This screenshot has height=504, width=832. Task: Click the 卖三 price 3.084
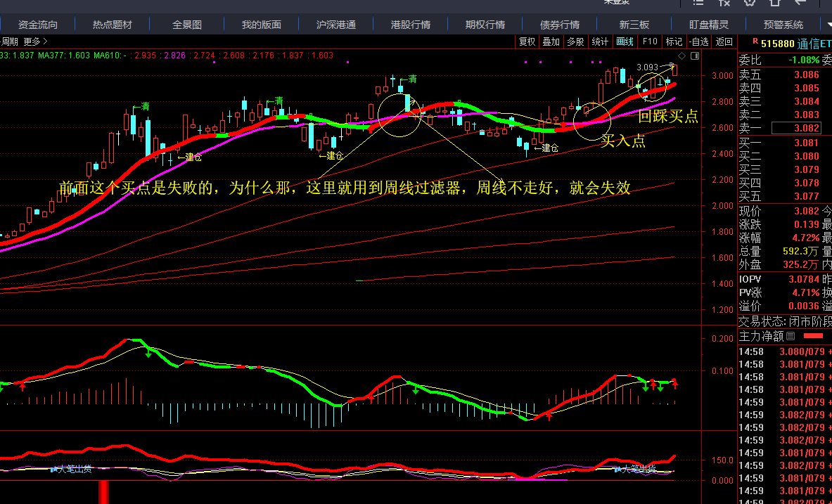(x=807, y=101)
